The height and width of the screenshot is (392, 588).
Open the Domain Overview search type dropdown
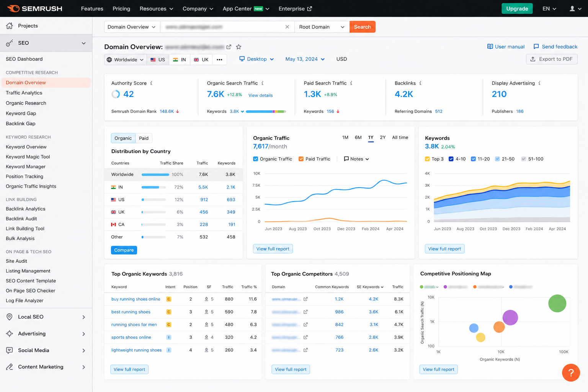[x=132, y=27]
